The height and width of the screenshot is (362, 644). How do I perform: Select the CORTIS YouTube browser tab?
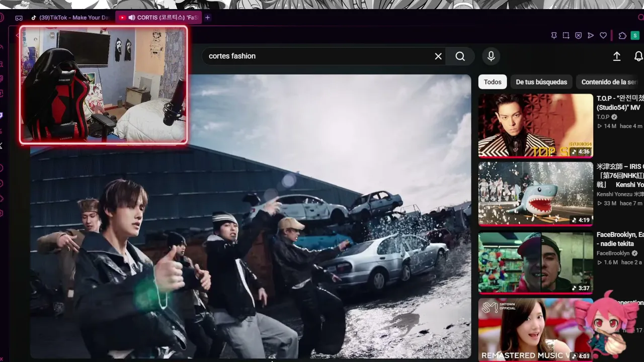(x=158, y=18)
